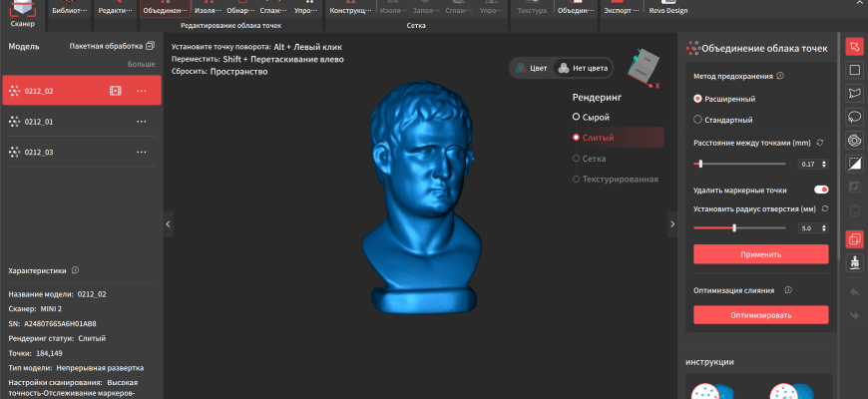Open the video icon on model 0212_02
868x399 pixels.
click(115, 91)
